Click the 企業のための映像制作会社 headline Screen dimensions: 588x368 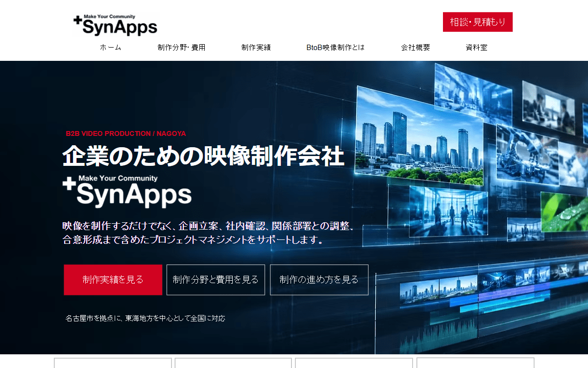pyautogui.click(x=203, y=157)
